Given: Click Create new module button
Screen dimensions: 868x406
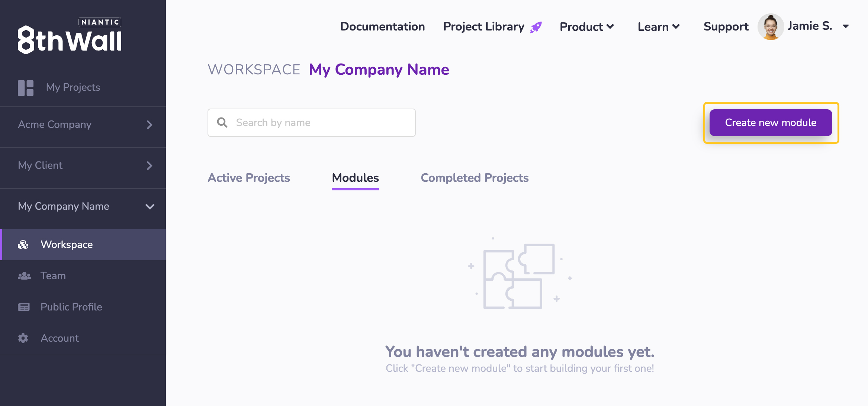Looking at the screenshot, I should [771, 123].
